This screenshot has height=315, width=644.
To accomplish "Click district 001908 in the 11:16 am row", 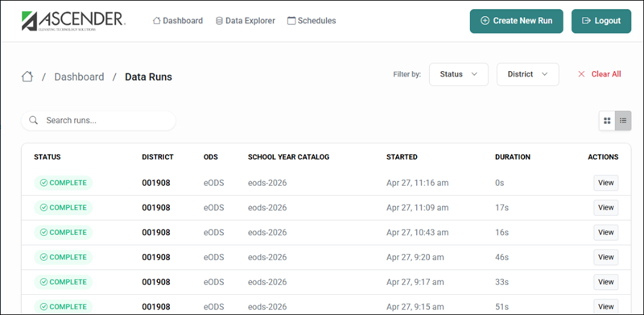I will pyautogui.click(x=156, y=183).
